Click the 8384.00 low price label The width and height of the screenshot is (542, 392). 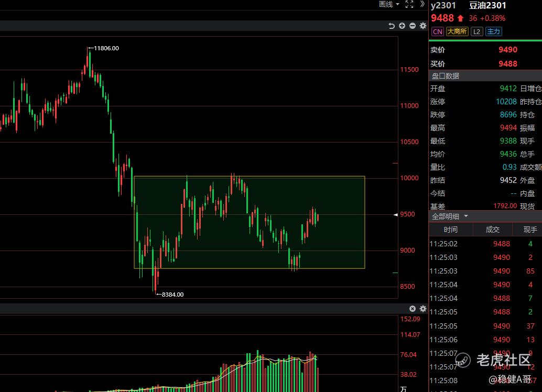172,295
